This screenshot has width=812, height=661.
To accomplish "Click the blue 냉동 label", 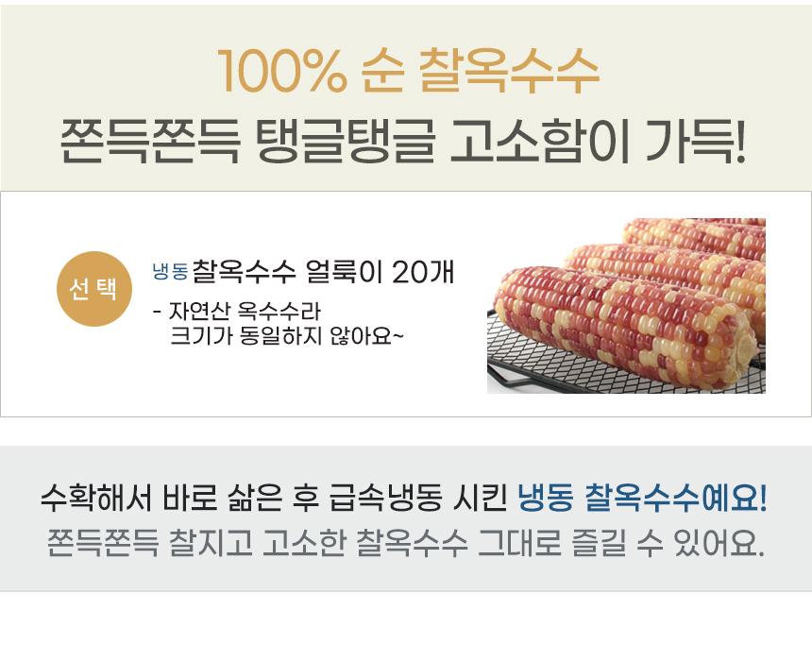I will 171,273.
